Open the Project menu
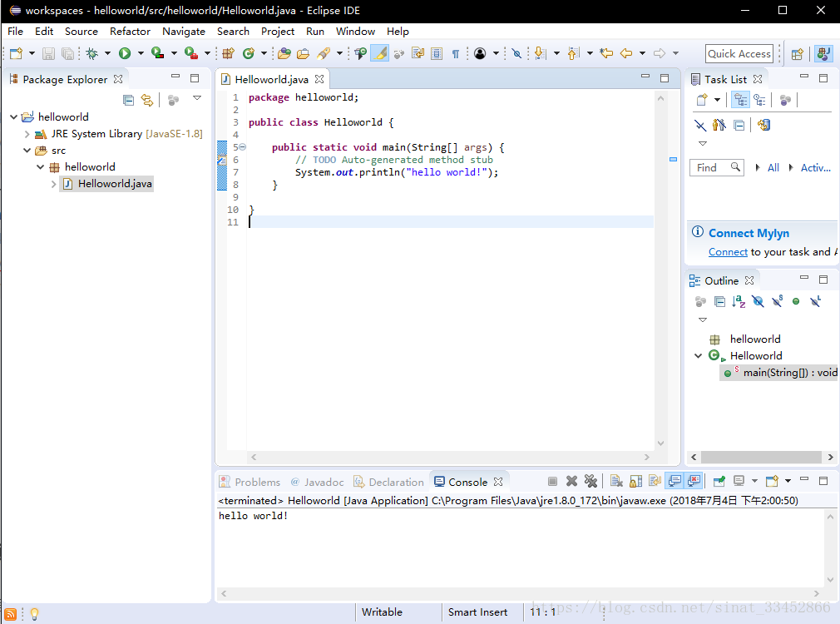 tap(278, 32)
